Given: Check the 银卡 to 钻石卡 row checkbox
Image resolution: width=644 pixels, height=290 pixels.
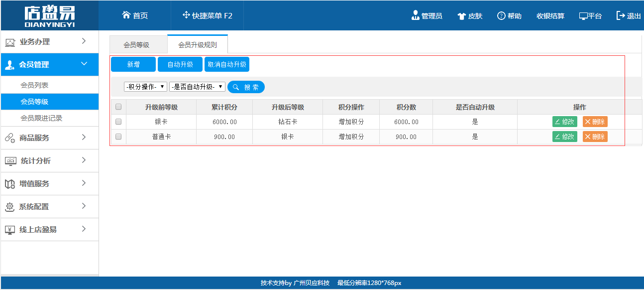Looking at the screenshot, I should tap(118, 122).
